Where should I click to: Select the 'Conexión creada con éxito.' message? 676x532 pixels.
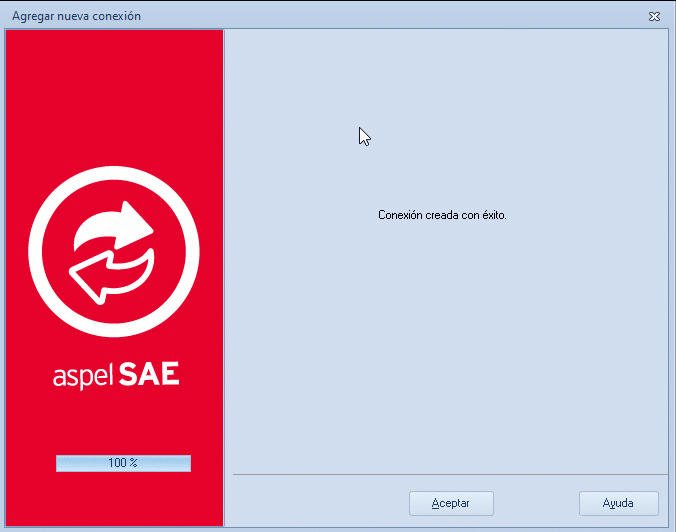coord(442,215)
